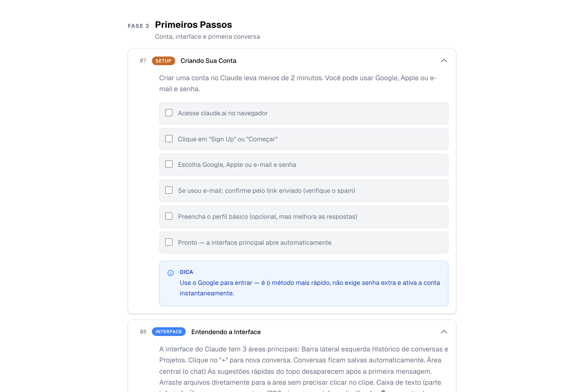Click the 'Conta, interface e primeira conversa' subtitle
Screen dimensions: 584x392
(207, 36)
